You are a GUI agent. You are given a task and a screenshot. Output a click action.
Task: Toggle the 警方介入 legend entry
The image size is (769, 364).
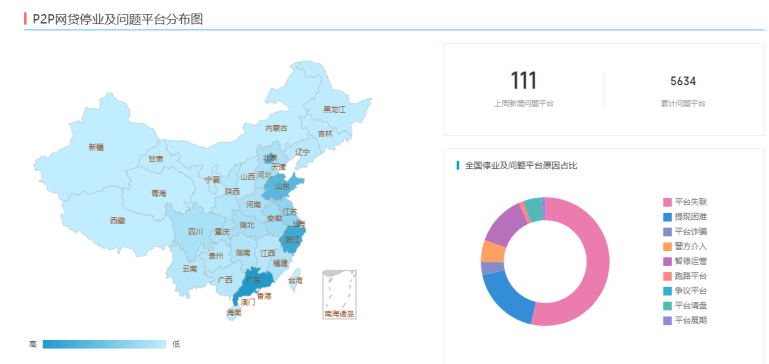point(685,246)
